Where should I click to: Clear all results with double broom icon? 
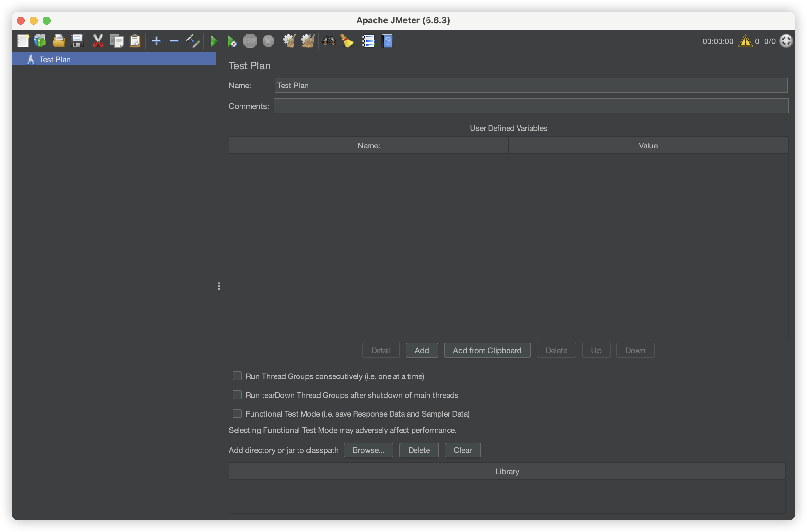coord(308,41)
